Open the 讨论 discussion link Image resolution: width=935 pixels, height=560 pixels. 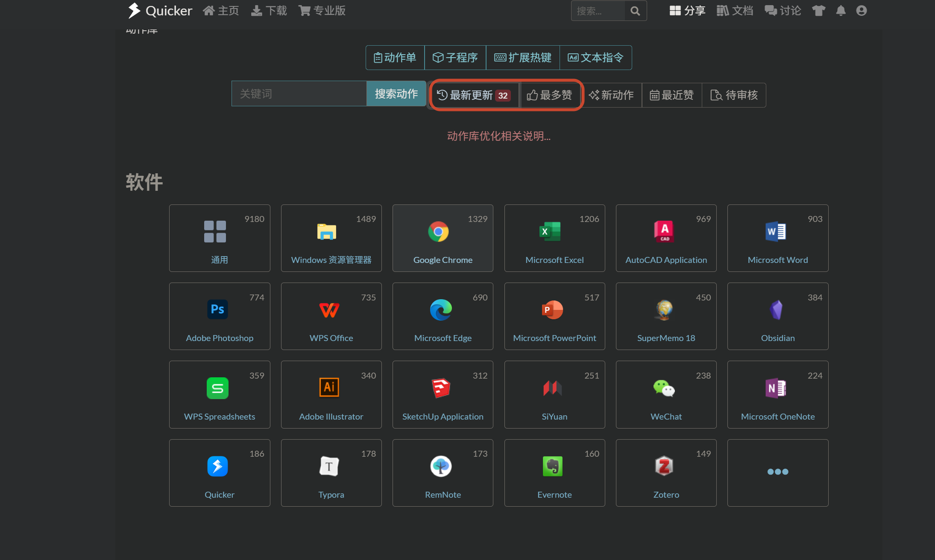pyautogui.click(x=783, y=11)
